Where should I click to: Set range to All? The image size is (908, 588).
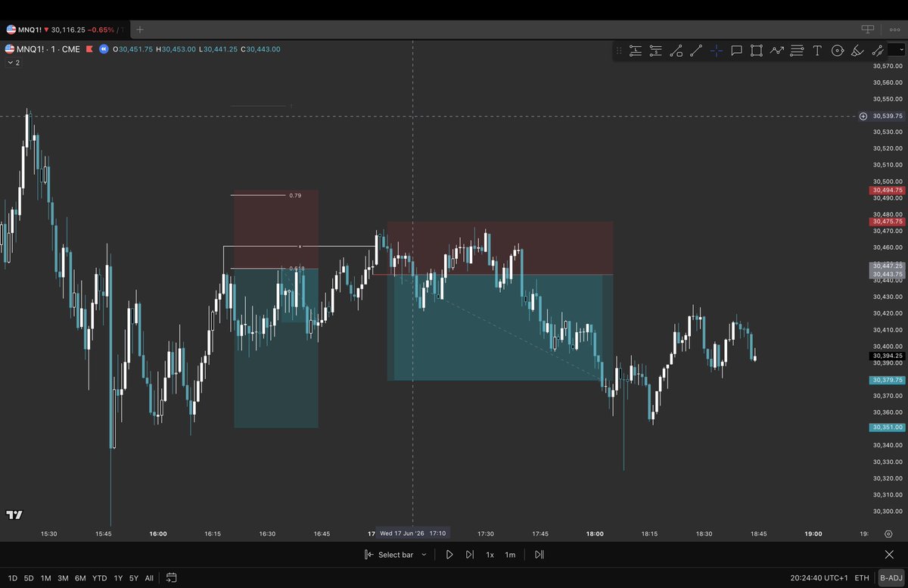[x=150, y=578]
